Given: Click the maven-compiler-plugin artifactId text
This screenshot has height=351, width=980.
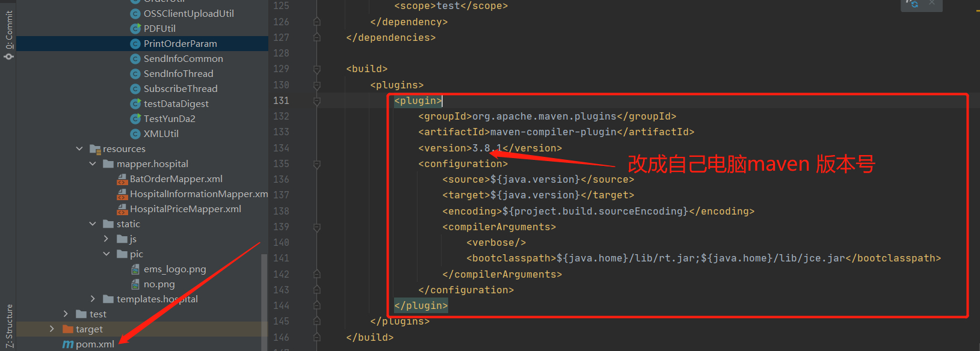Looking at the screenshot, I should [x=553, y=132].
